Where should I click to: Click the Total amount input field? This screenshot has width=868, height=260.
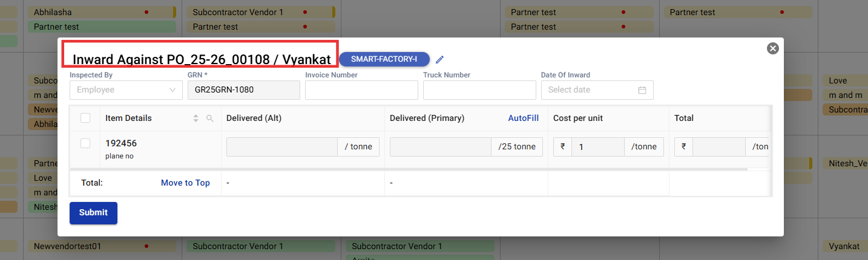click(x=718, y=147)
